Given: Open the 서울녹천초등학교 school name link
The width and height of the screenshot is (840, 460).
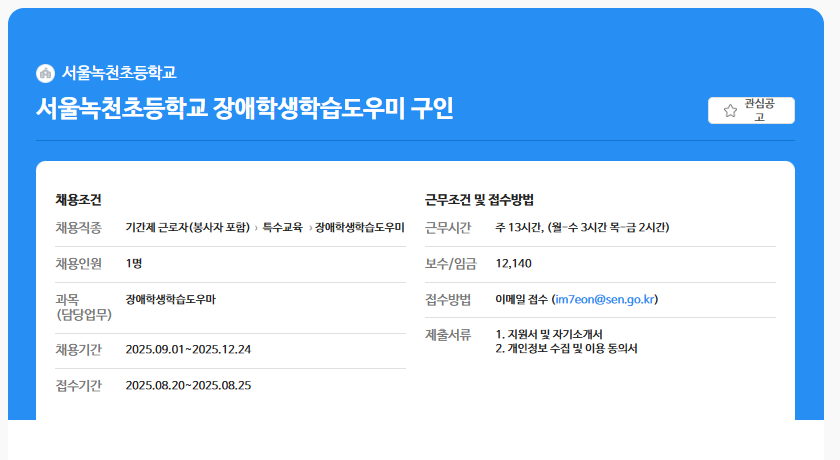Looking at the screenshot, I should [119, 73].
